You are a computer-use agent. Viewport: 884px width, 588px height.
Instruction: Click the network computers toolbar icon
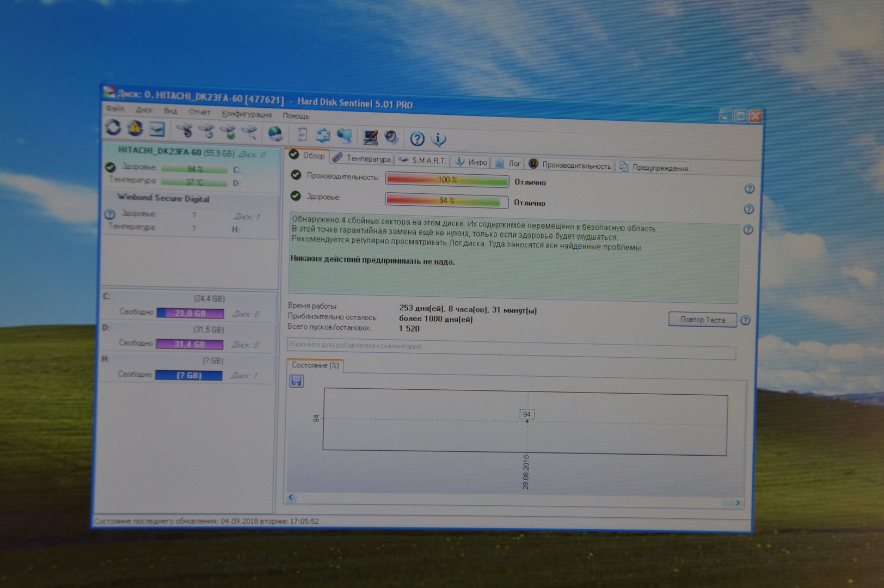345,136
